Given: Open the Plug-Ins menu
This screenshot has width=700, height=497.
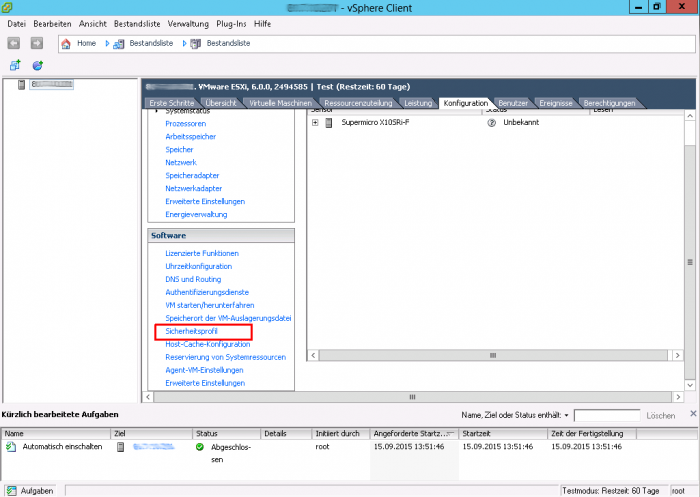Looking at the screenshot, I should (x=231, y=24).
